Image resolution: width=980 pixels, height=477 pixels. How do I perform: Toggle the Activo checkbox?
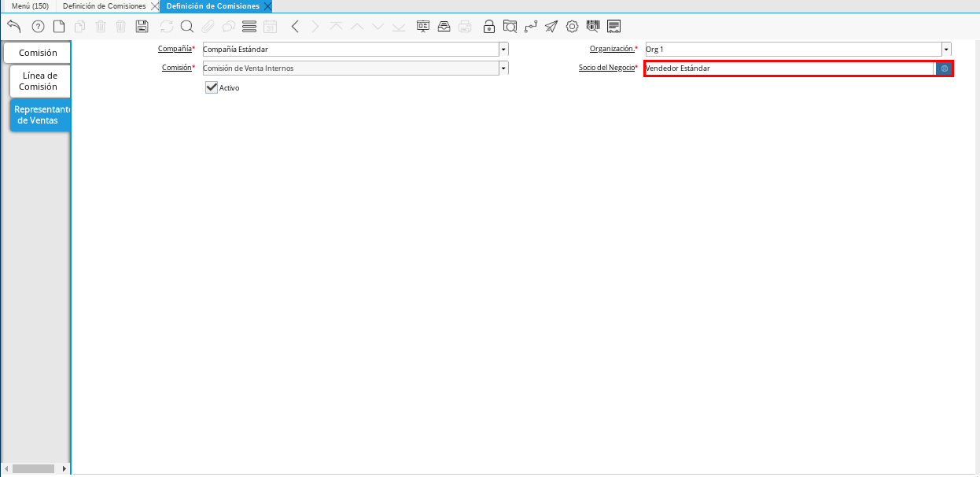click(x=211, y=87)
